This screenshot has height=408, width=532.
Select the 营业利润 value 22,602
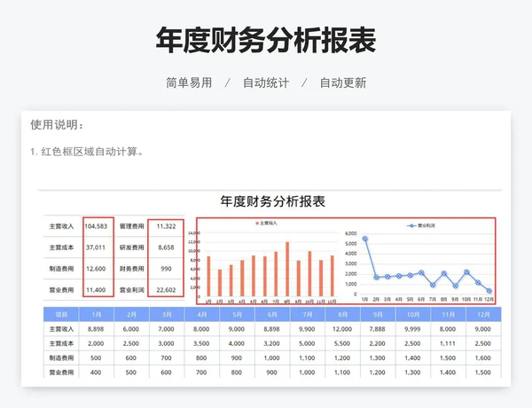pos(167,290)
